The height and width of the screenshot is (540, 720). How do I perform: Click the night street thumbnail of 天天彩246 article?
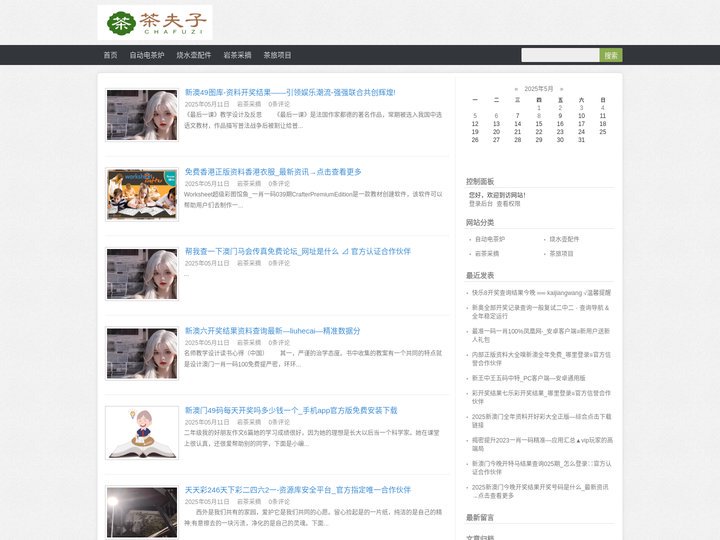coord(142,512)
